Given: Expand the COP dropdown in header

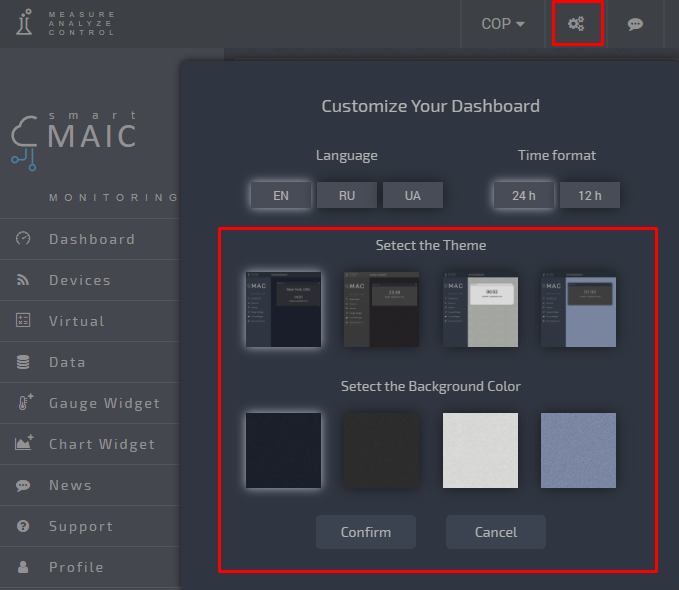Looking at the screenshot, I should [503, 24].
